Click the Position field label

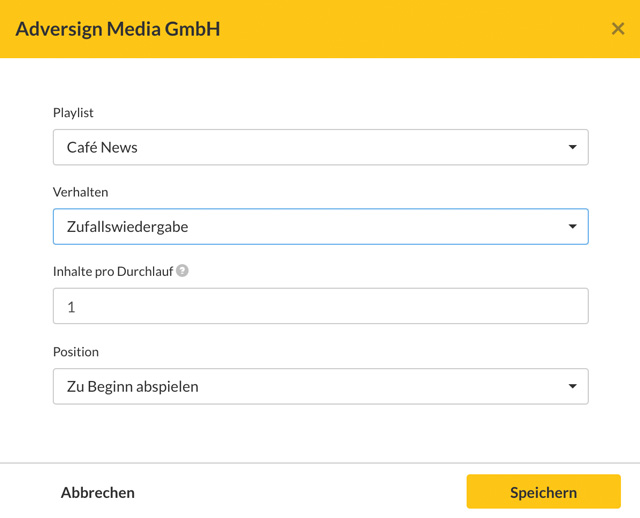pyautogui.click(x=76, y=351)
